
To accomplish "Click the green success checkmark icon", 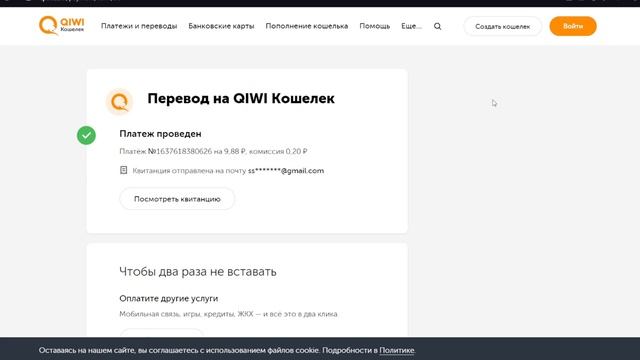I will [87, 135].
